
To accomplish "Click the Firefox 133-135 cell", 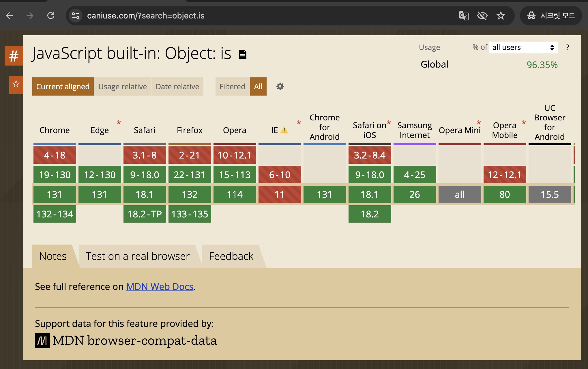I will click(x=190, y=214).
